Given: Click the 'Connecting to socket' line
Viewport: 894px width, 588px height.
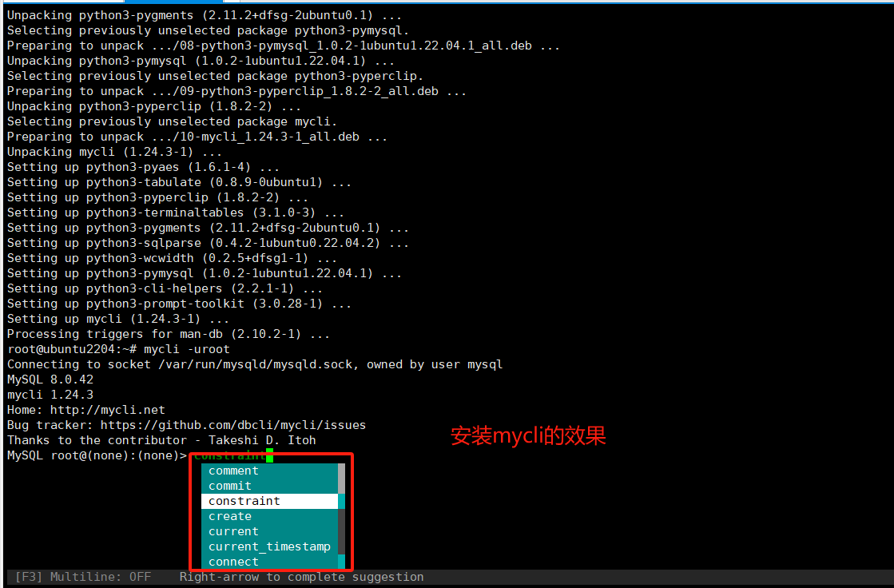Looking at the screenshot, I should pos(255,364).
